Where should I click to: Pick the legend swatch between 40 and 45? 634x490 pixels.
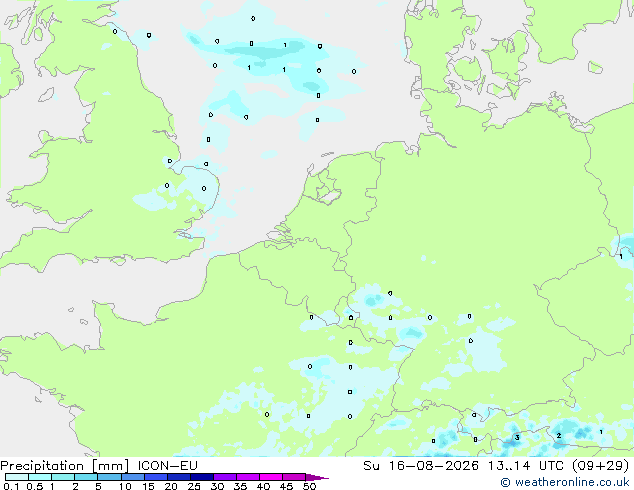[x=271, y=477]
